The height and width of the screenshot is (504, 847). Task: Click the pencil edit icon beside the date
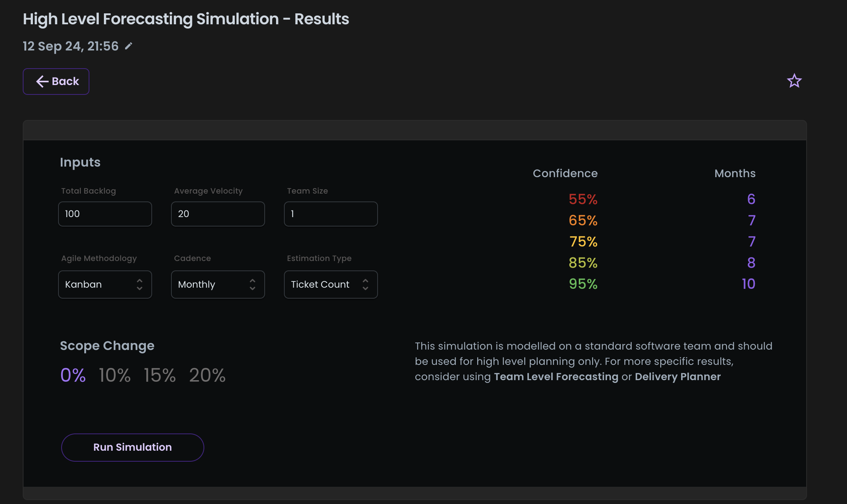(x=129, y=46)
